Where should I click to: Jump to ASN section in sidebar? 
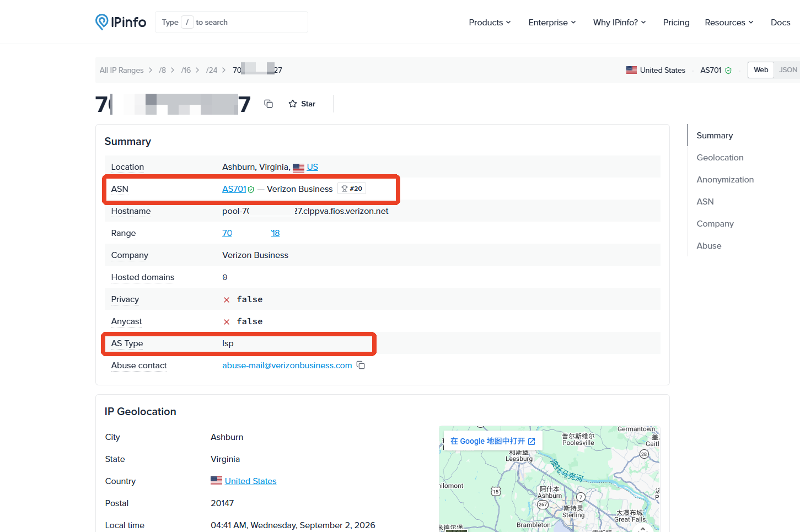click(705, 202)
